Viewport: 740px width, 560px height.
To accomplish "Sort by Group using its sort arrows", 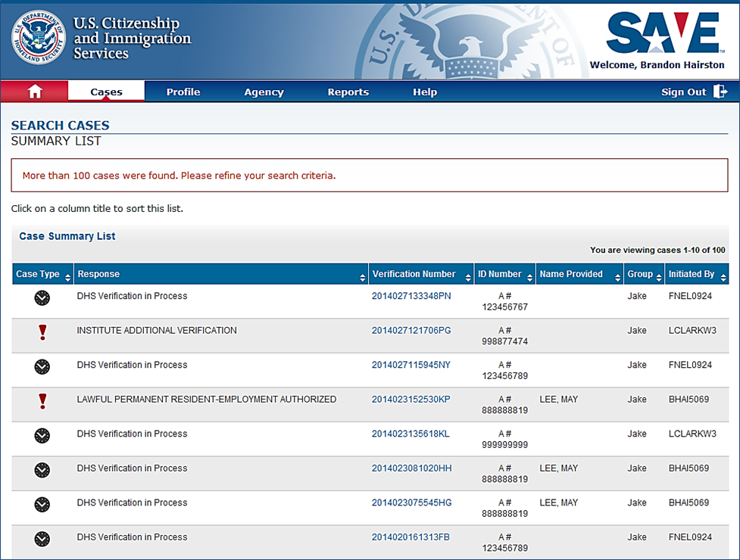I will point(659,278).
